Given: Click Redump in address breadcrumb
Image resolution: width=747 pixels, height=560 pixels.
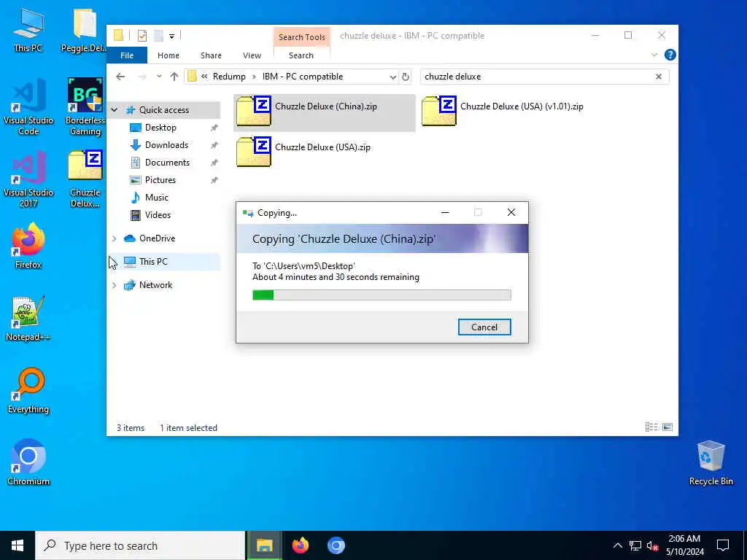Looking at the screenshot, I should 229,77.
